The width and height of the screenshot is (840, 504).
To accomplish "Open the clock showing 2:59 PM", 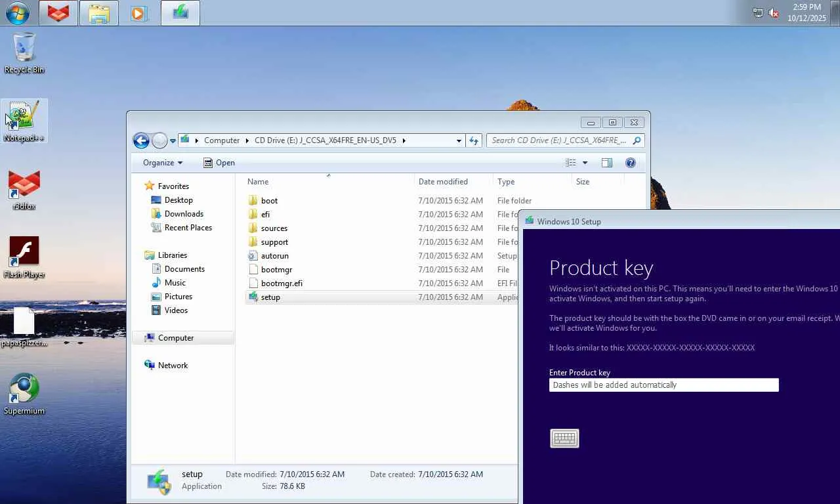I will pos(807,13).
